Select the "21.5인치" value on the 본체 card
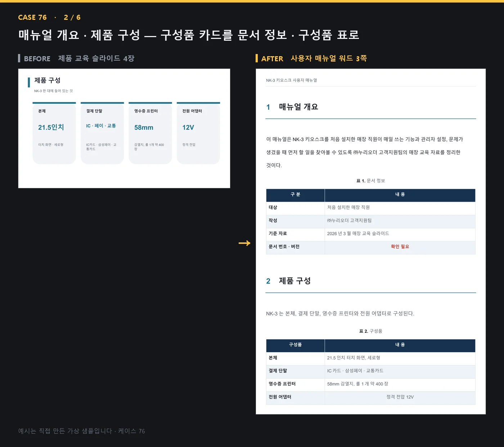 click(51, 127)
